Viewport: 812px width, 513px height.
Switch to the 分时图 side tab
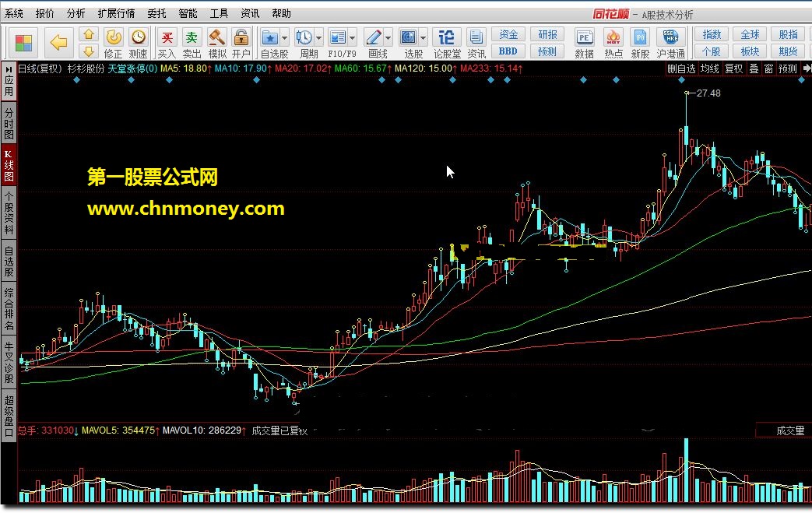[x=9, y=123]
